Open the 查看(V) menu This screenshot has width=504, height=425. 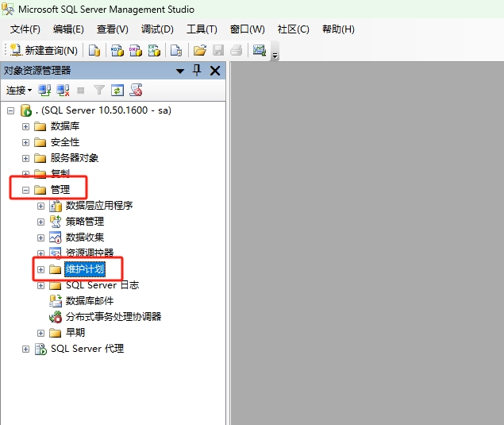[x=113, y=29]
